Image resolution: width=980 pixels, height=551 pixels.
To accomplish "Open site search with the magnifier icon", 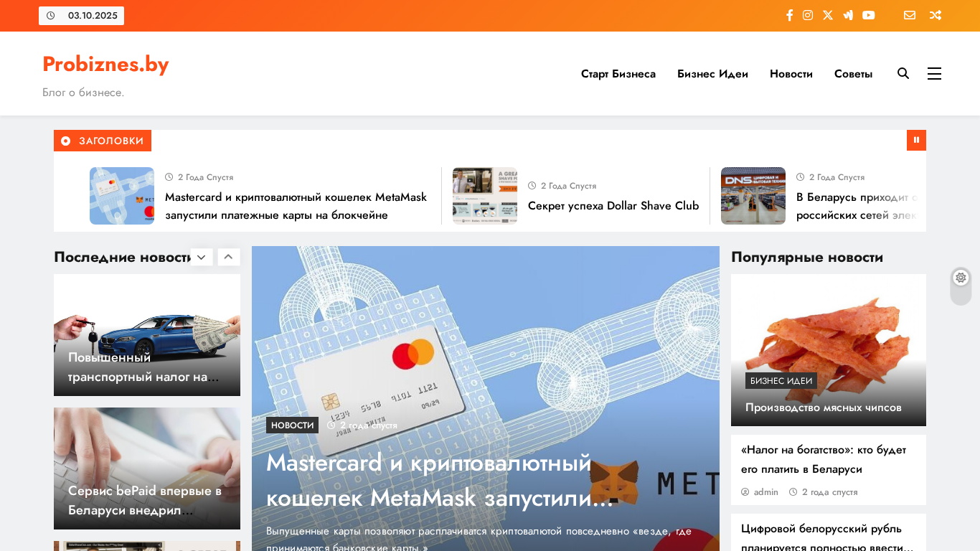I will point(903,73).
